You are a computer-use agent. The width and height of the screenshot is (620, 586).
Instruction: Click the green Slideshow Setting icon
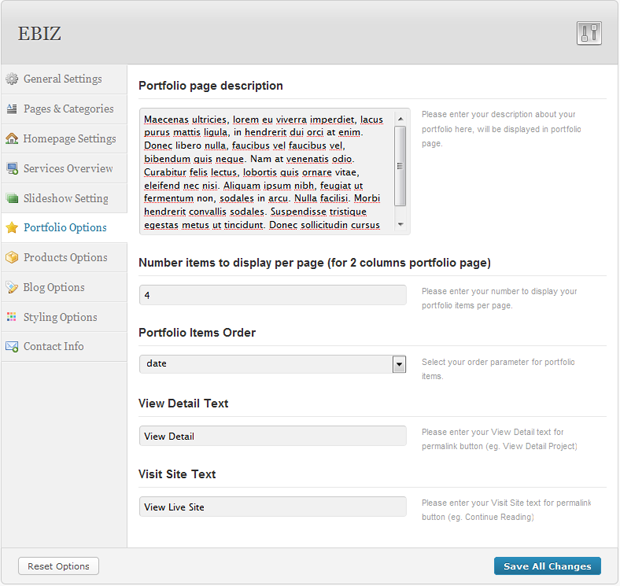click(x=12, y=198)
